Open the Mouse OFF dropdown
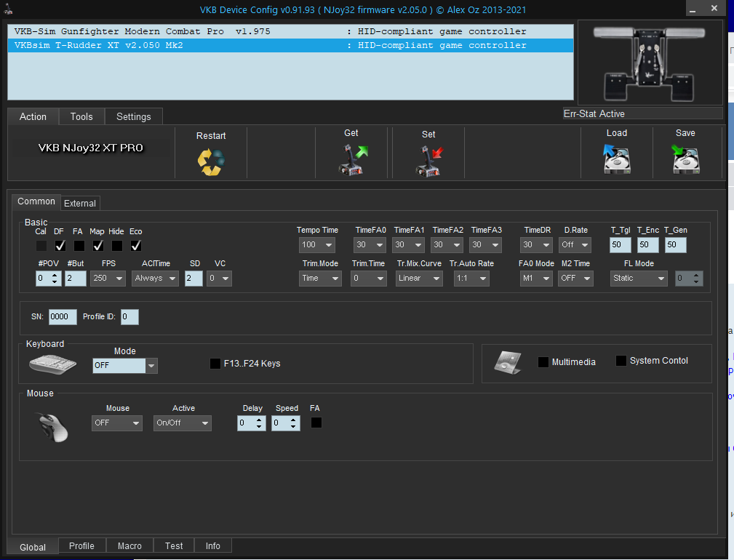The width and height of the screenshot is (734, 560). 117,423
